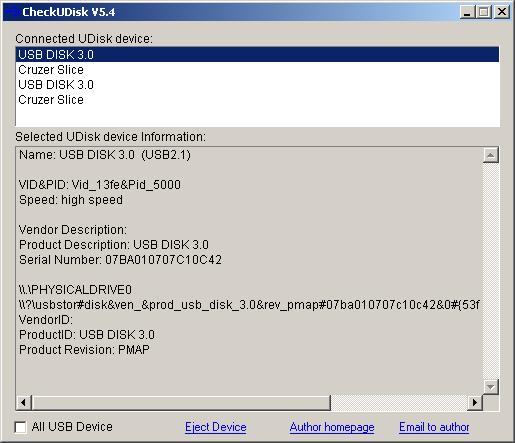Select the first Cruzer Slice device
This screenshot has height=443, width=515.
point(257,70)
